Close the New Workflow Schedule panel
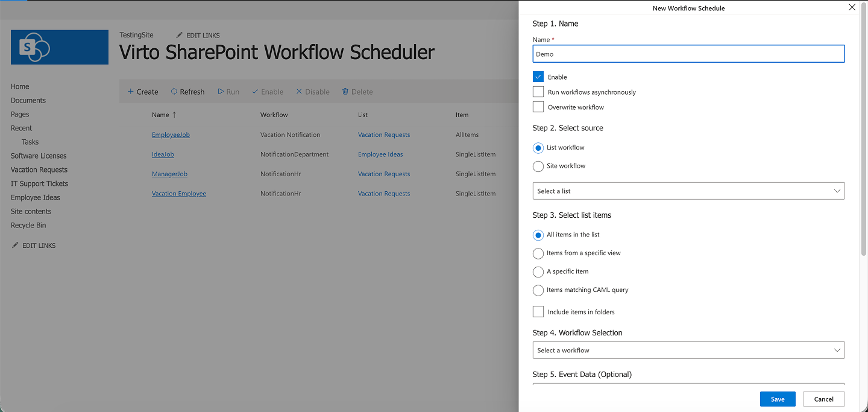Viewport: 868px width, 412px height. tap(852, 8)
